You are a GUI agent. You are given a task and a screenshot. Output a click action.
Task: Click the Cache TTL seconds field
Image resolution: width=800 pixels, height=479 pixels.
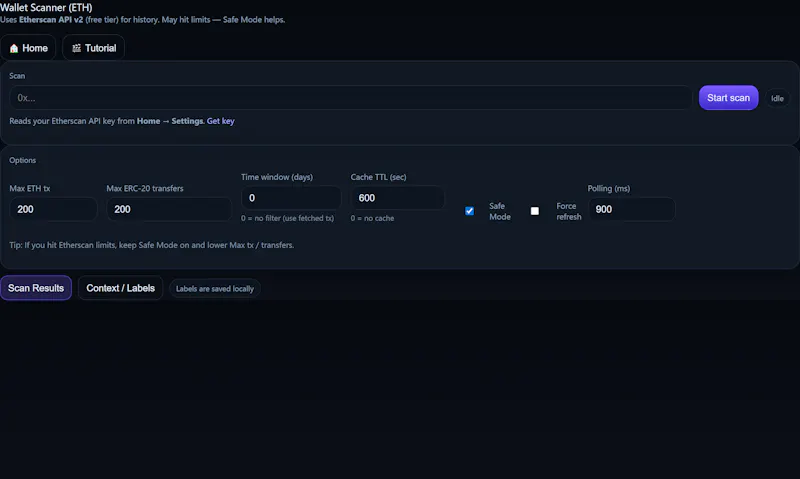[397, 198]
